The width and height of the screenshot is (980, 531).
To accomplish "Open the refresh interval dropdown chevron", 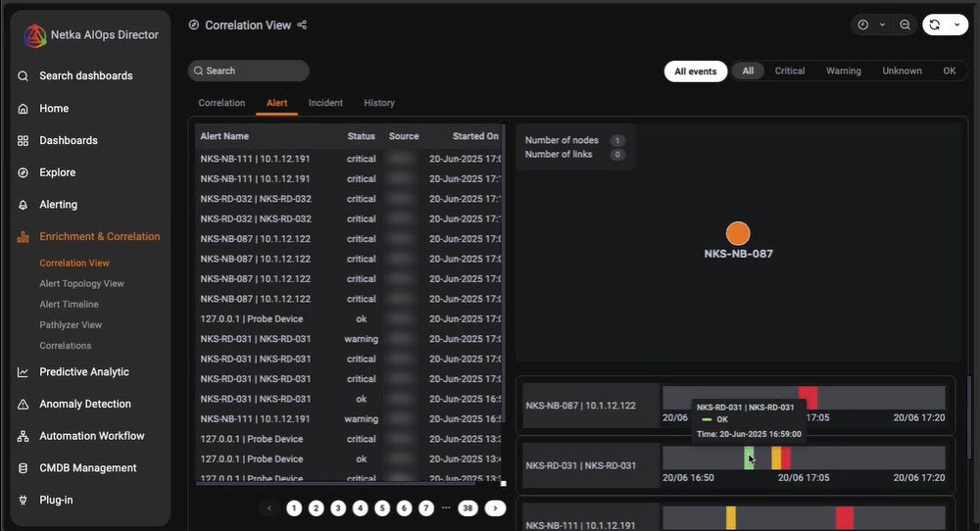I will [956, 24].
